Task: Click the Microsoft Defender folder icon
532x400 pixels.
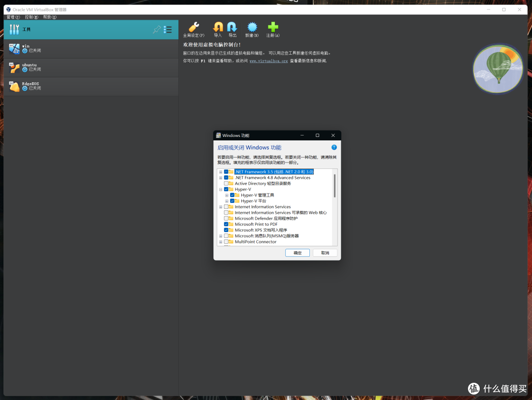Action: tap(231, 219)
